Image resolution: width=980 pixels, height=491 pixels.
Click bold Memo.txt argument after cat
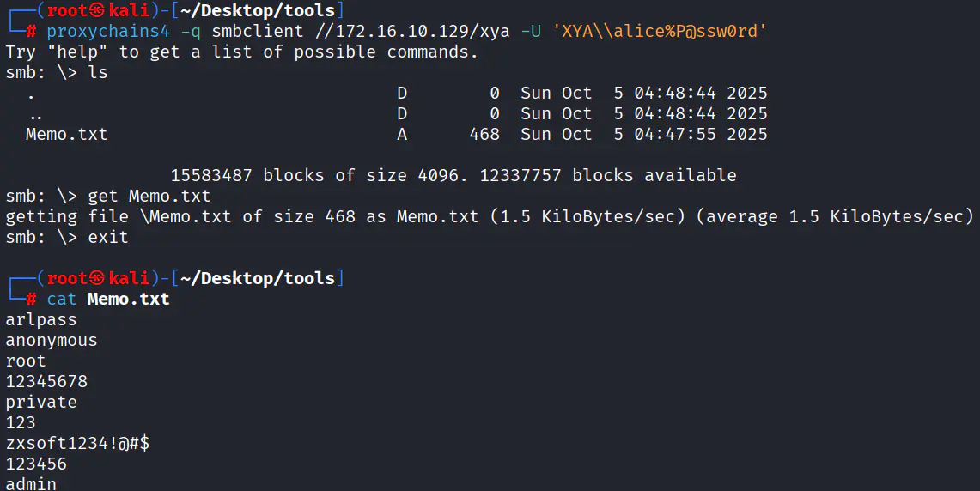coord(129,300)
